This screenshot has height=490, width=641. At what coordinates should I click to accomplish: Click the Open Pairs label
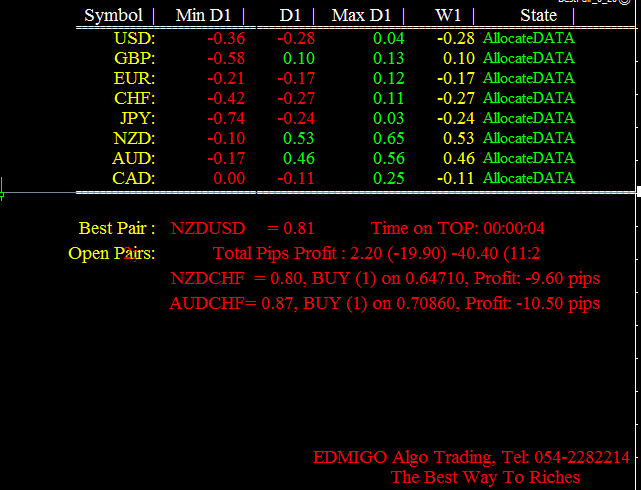(112, 254)
